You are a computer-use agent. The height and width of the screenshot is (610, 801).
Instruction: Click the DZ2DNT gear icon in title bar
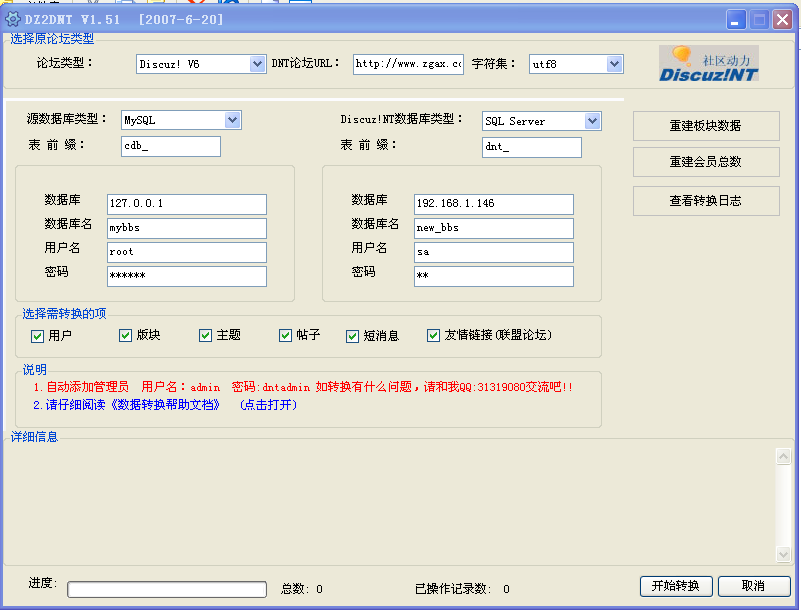(12, 19)
